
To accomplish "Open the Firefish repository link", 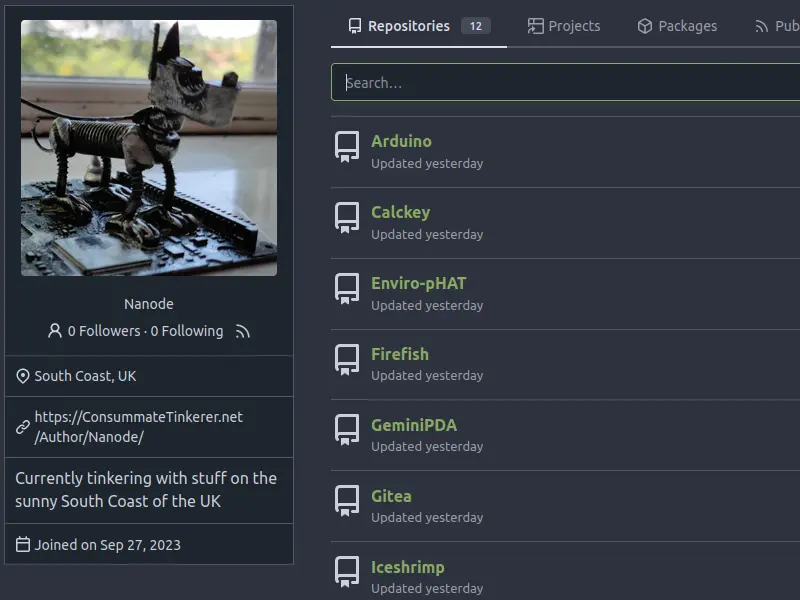I will [x=399, y=354].
